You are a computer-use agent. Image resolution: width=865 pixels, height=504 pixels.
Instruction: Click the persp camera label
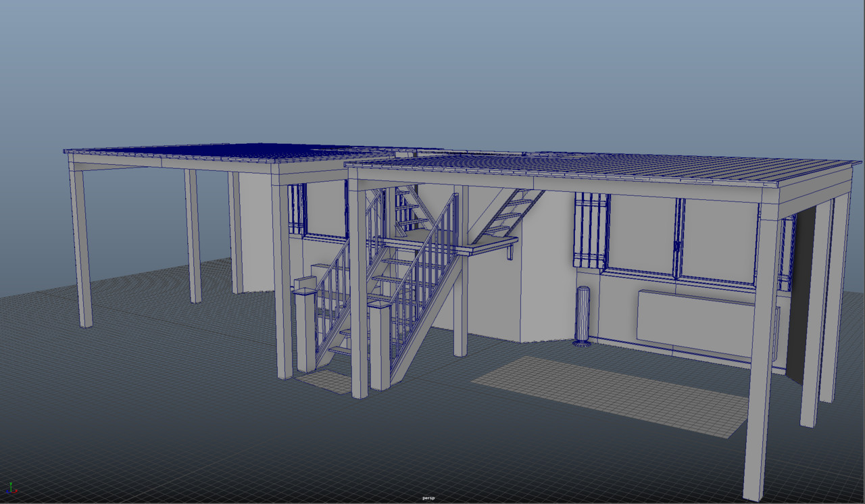pos(428,498)
